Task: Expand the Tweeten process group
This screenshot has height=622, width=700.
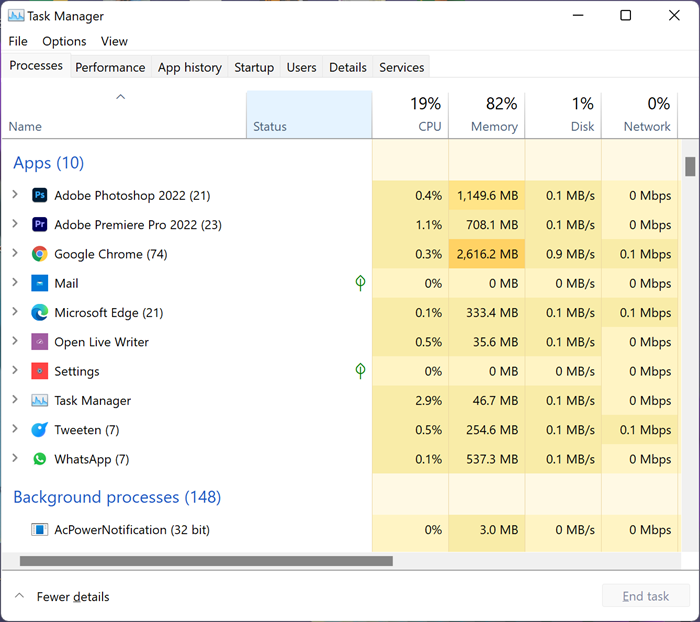Action: click(x=15, y=429)
